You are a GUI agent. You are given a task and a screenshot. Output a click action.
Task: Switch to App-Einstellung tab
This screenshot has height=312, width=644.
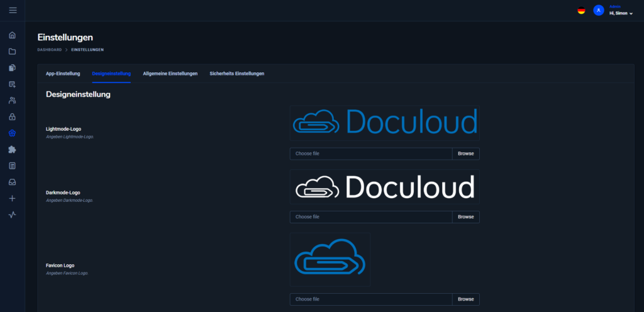click(63, 74)
